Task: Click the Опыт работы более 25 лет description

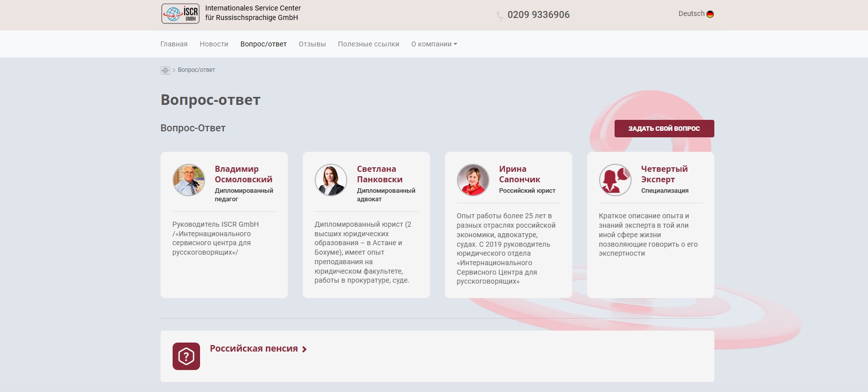Action: [506, 249]
